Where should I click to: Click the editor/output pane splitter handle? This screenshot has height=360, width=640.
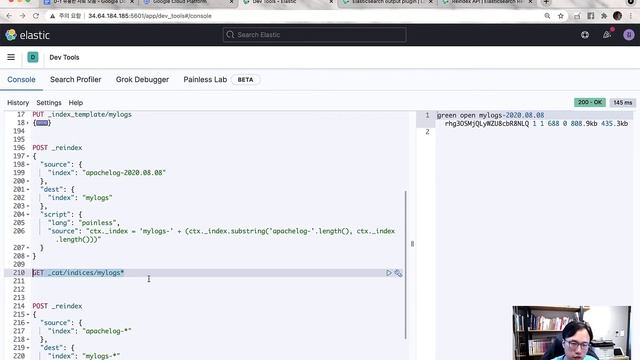coord(412,244)
